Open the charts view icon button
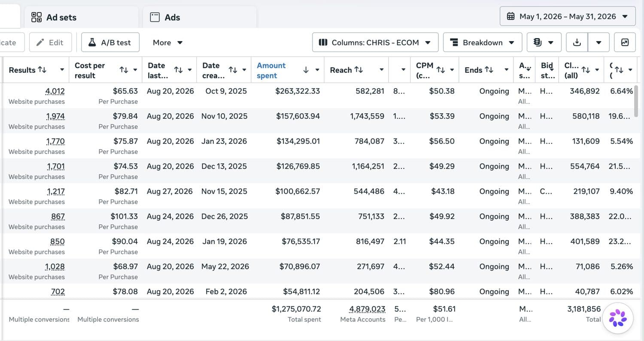The image size is (644, 341). [x=625, y=42]
